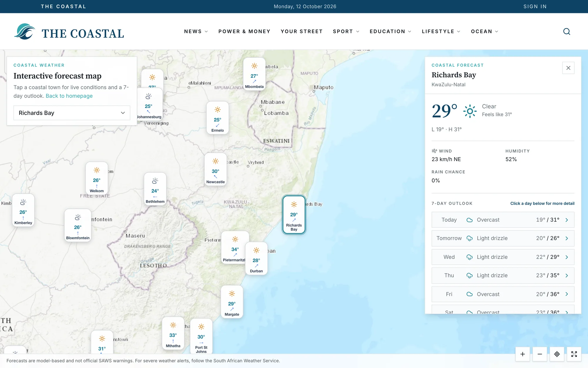This screenshot has height=368, width=588.
Task: Open Your Street section
Action: 302,32
